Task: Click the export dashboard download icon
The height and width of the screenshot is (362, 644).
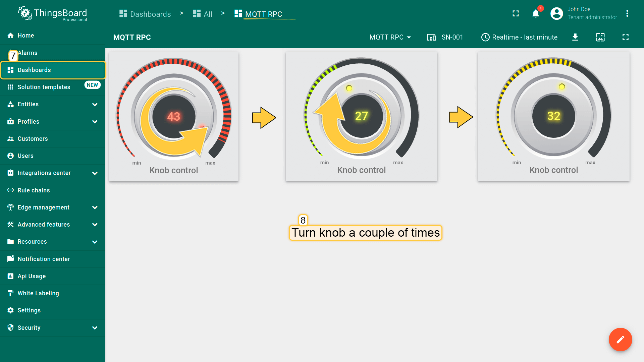Action: (x=575, y=37)
